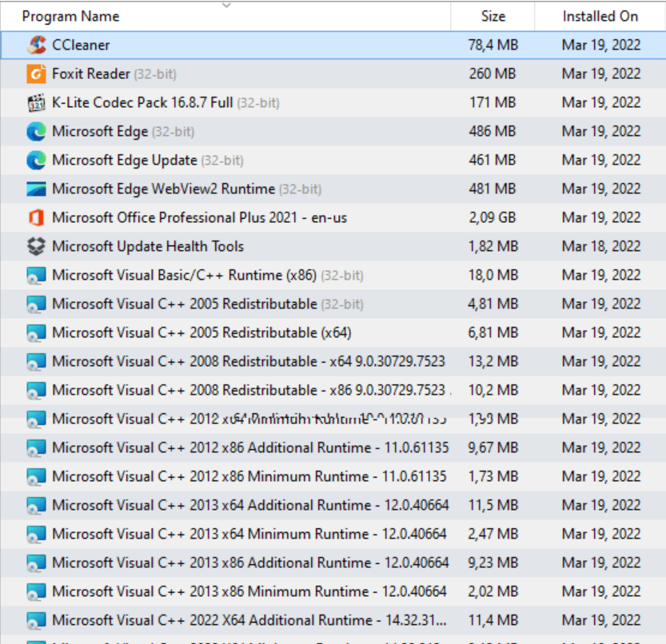The image size is (666, 644).
Task: Select Microsoft Office Professional Plus 2021 name
Action: click(x=200, y=218)
